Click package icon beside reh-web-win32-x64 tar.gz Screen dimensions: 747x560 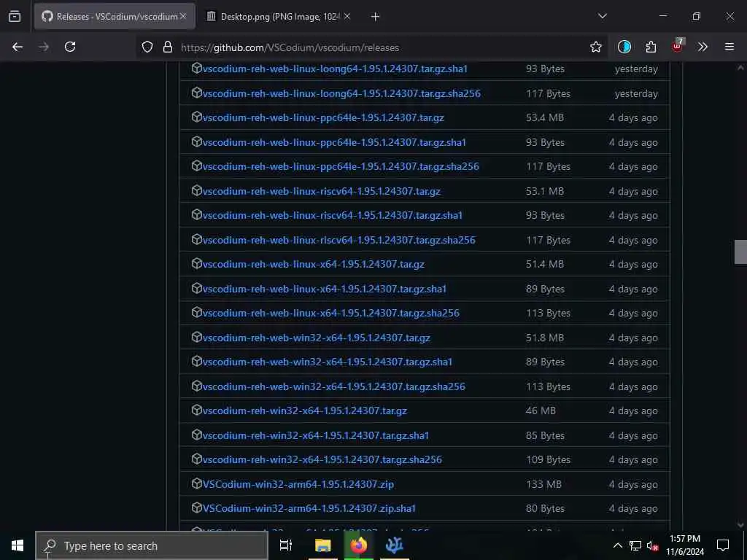click(x=196, y=337)
